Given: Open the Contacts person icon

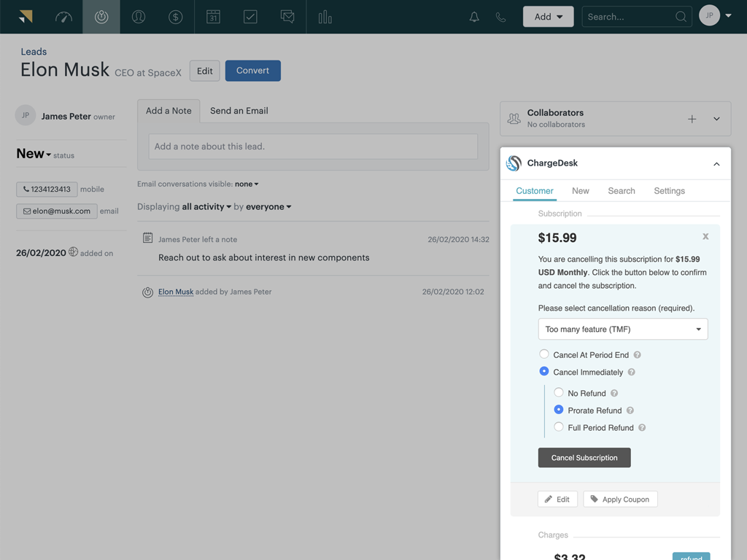Looking at the screenshot, I should click(139, 17).
